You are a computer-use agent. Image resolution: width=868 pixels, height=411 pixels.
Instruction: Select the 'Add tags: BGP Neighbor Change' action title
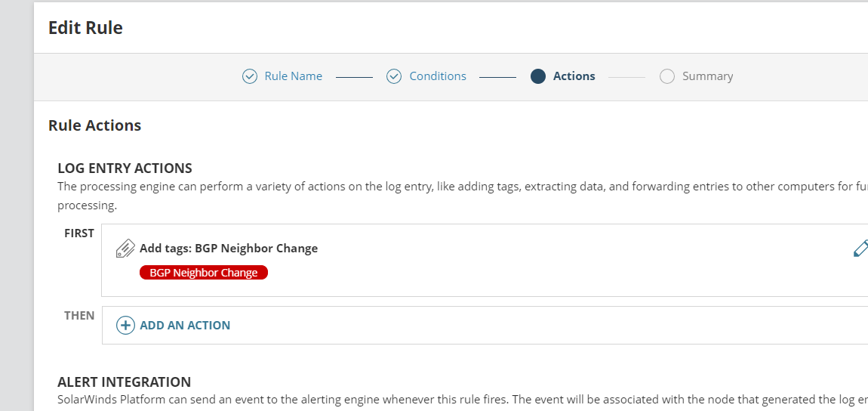(x=229, y=249)
